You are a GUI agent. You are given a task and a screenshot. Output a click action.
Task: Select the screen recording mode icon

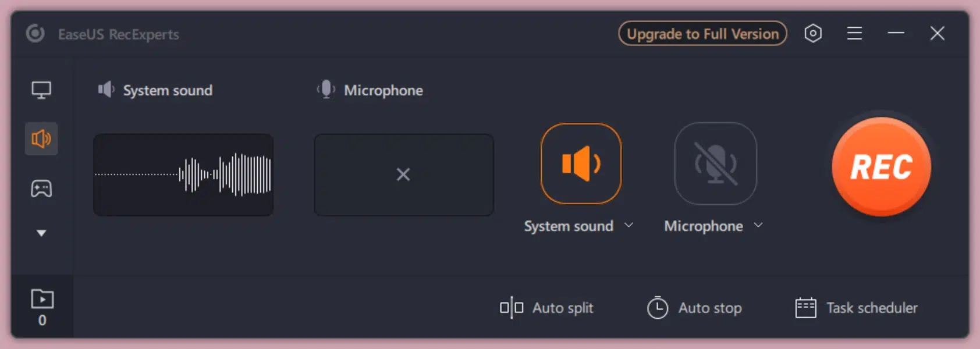pyautogui.click(x=41, y=90)
